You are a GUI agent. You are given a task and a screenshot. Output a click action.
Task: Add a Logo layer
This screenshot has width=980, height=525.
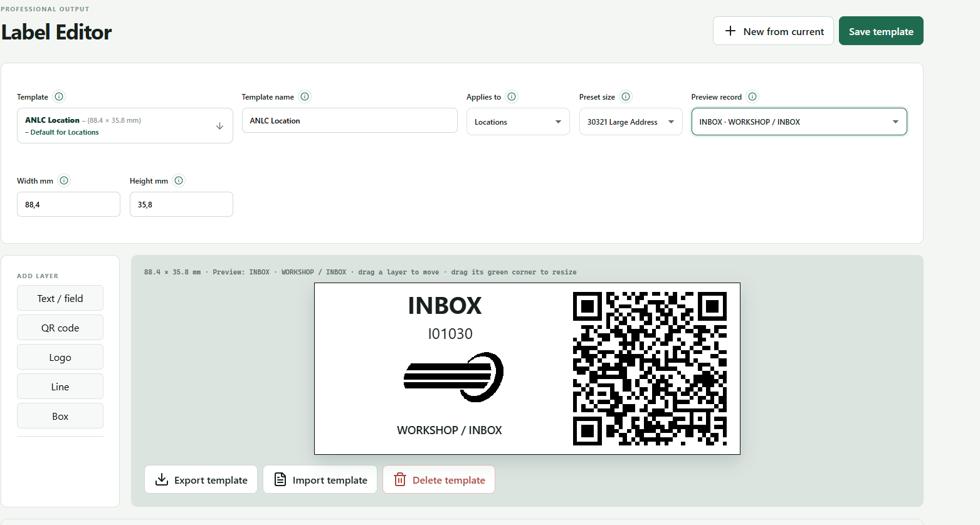pyautogui.click(x=60, y=357)
